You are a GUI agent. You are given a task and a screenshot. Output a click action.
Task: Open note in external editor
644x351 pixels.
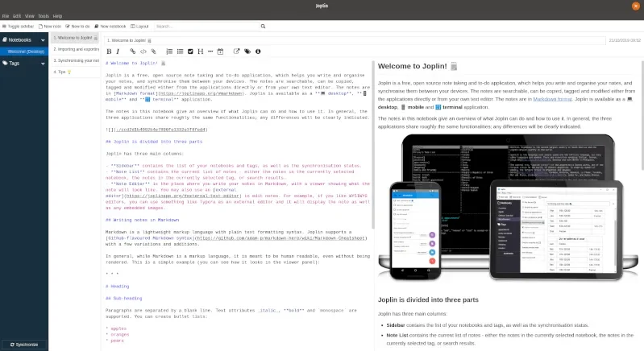[236, 52]
